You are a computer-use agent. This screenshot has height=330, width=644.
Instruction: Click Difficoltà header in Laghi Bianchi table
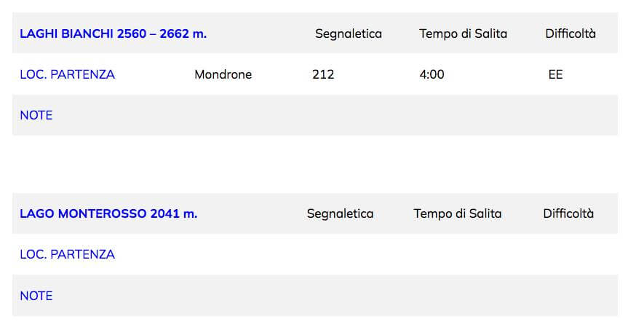pyautogui.click(x=571, y=34)
